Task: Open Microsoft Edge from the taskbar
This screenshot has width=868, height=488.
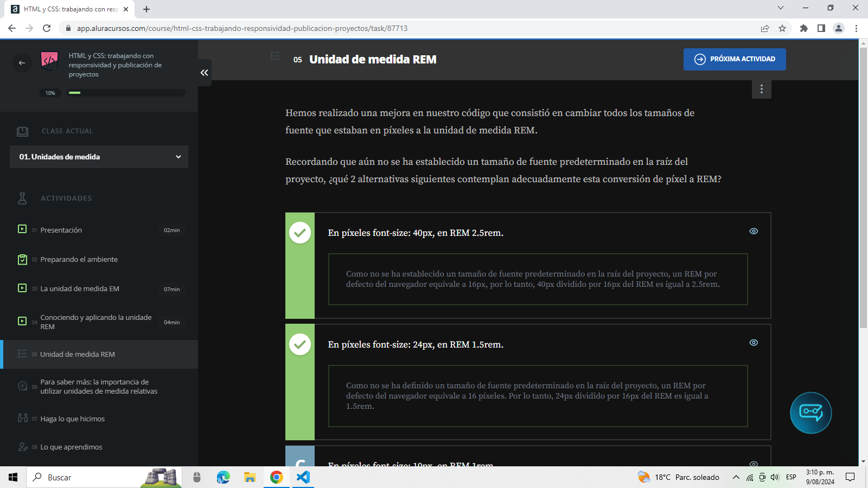Action: tap(223, 477)
